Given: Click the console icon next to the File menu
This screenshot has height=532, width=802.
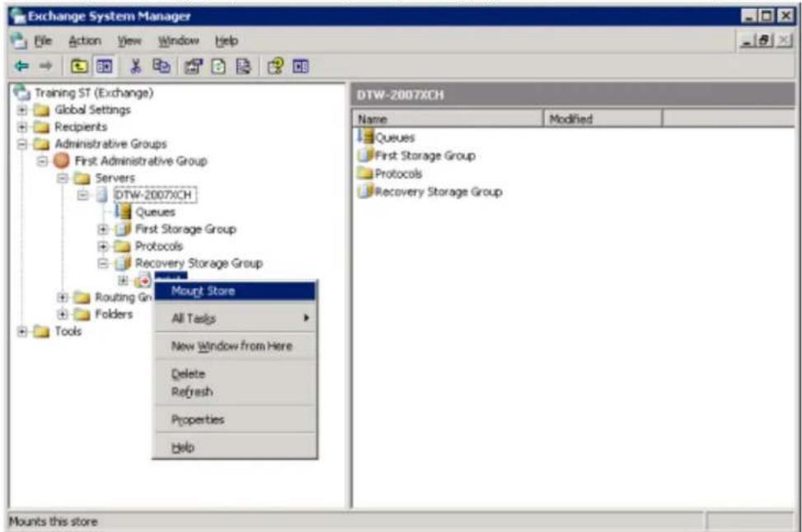Looking at the screenshot, I should [19, 41].
